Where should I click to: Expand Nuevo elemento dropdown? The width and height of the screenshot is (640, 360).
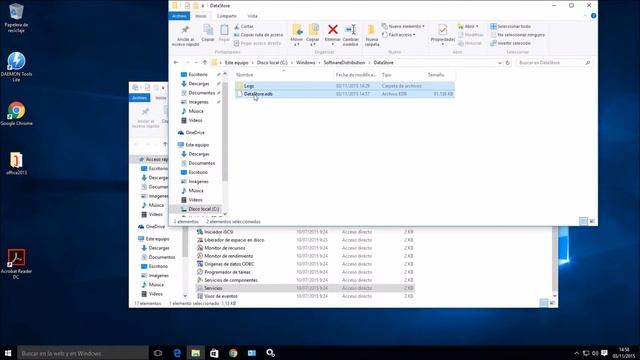coord(403,26)
